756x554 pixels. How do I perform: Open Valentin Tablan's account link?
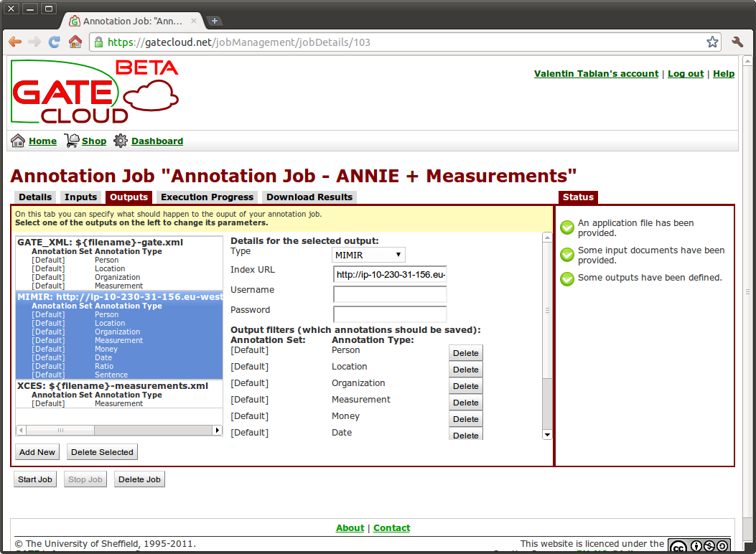(596, 74)
